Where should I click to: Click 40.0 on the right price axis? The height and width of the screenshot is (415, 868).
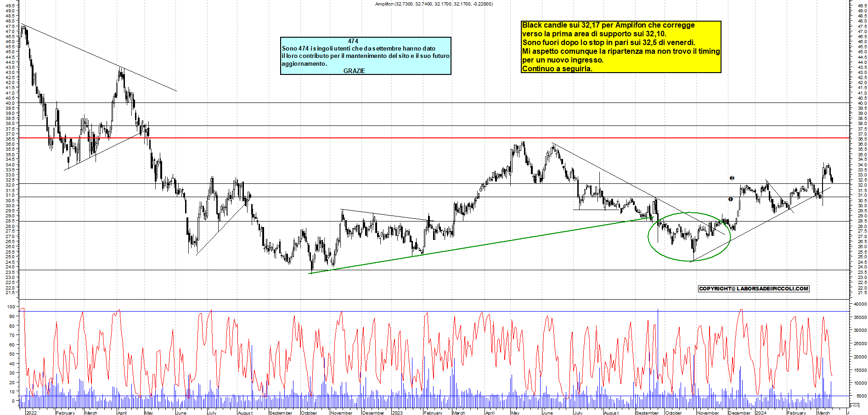tap(862, 103)
